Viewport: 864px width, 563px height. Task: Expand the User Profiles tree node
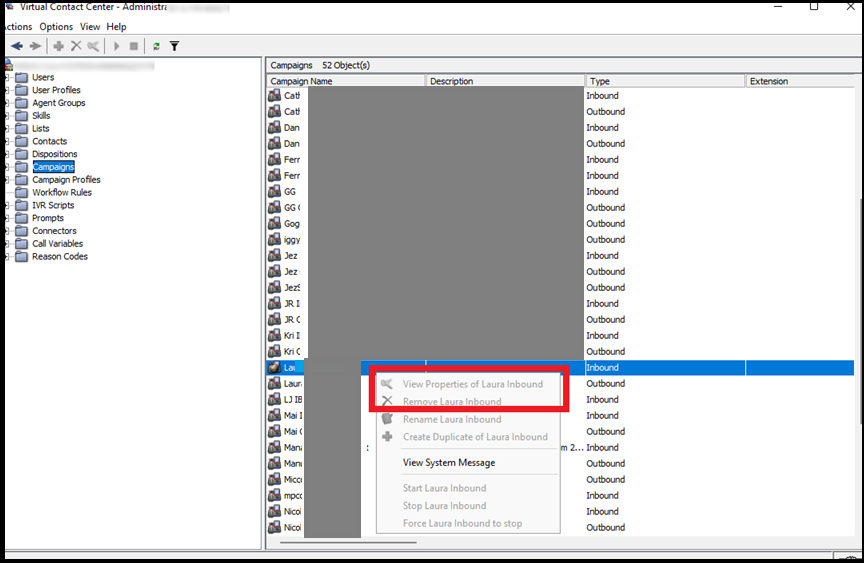pyautogui.click(x=7, y=90)
